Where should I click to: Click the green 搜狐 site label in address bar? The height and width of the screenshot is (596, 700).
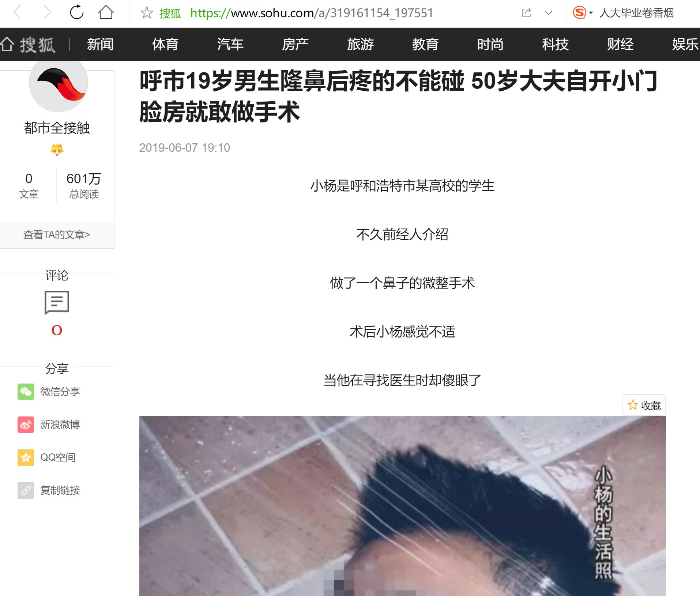pyautogui.click(x=170, y=13)
